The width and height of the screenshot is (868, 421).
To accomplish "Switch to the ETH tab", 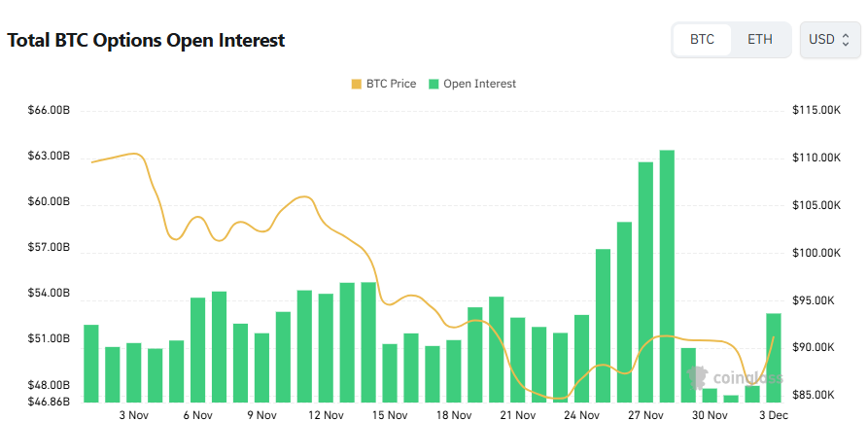I will 760,40.
